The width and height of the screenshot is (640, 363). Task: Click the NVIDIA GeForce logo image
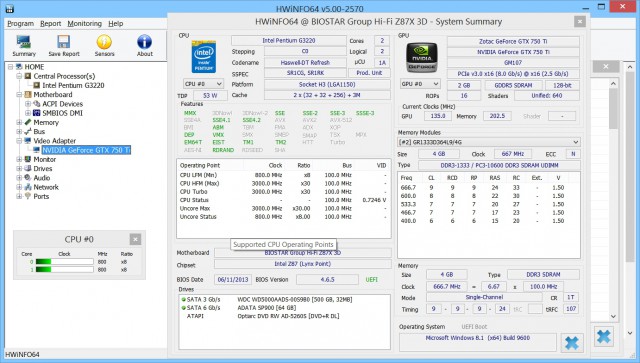[422, 58]
